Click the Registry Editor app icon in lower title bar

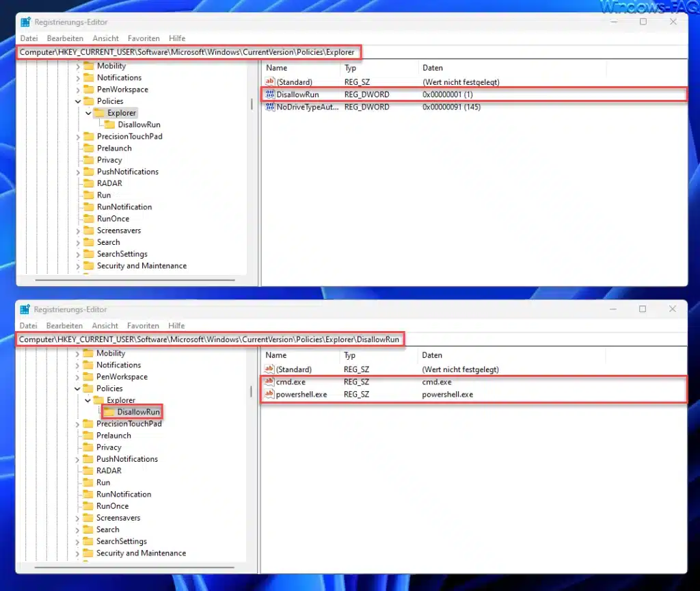(x=25, y=309)
